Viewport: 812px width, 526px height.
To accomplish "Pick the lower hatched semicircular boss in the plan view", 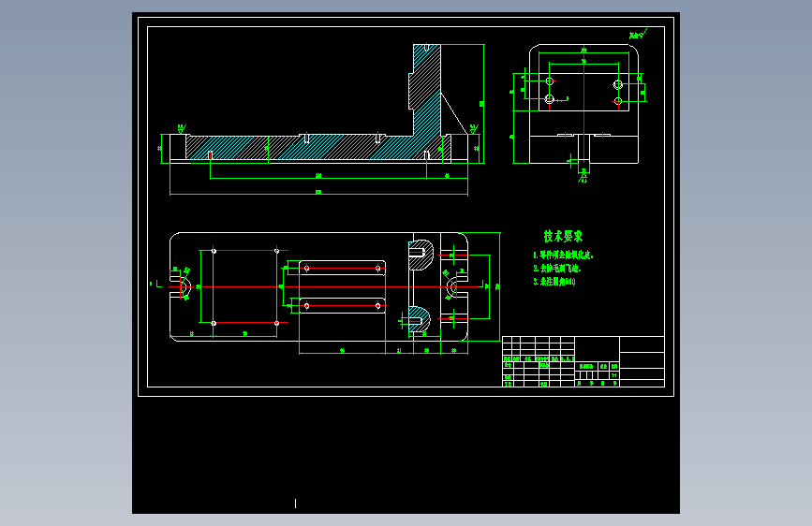I will [x=420, y=319].
